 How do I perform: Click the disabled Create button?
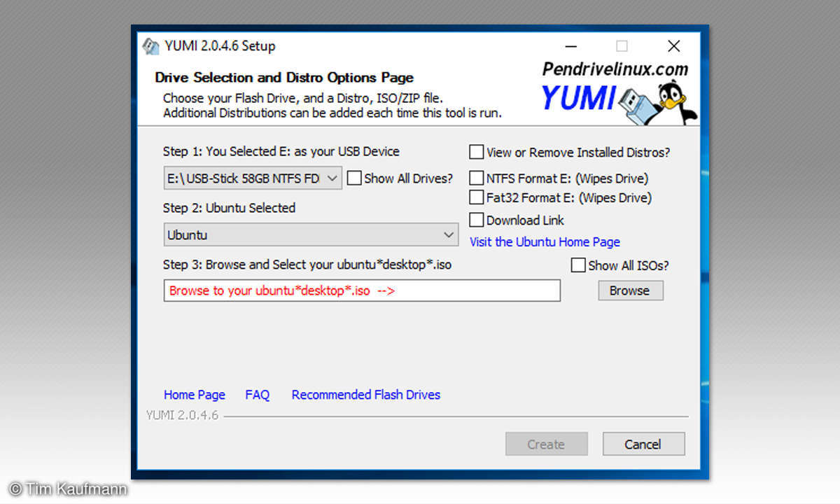pyautogui.click(x=546, y=444)
